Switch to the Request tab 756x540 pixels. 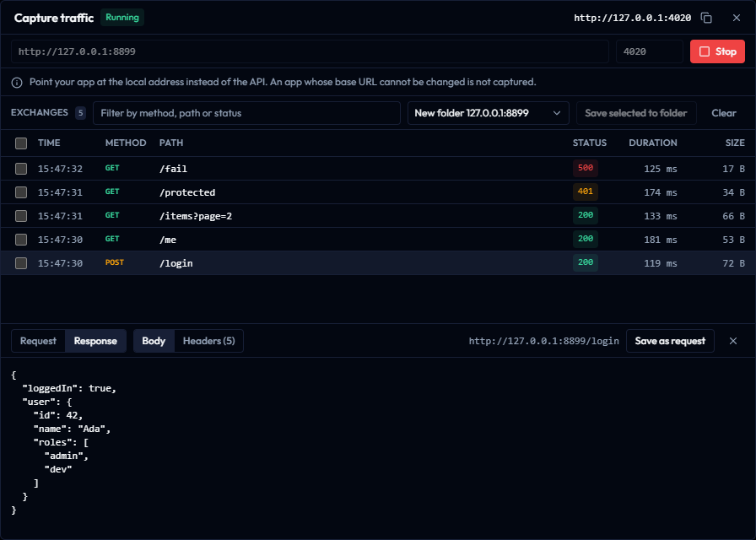pos(38,341)
